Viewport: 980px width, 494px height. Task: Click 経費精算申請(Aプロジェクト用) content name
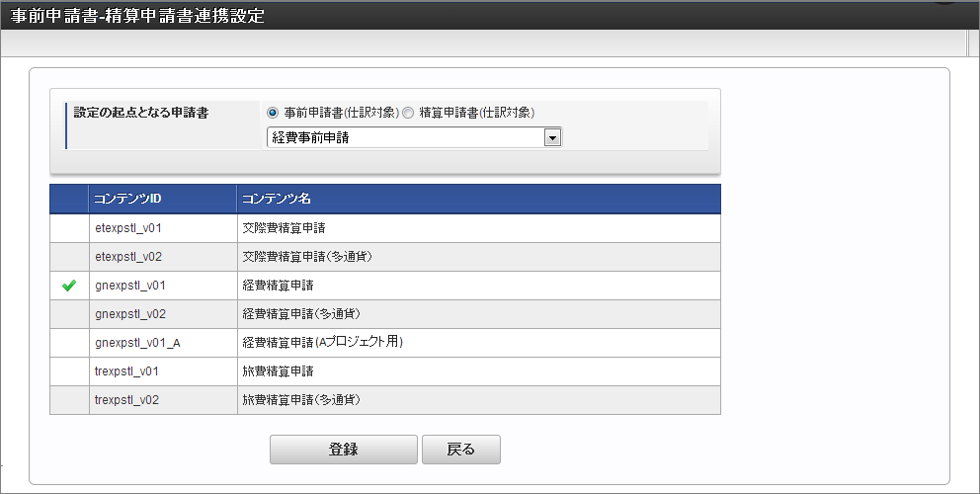click(x=322, y=343)
